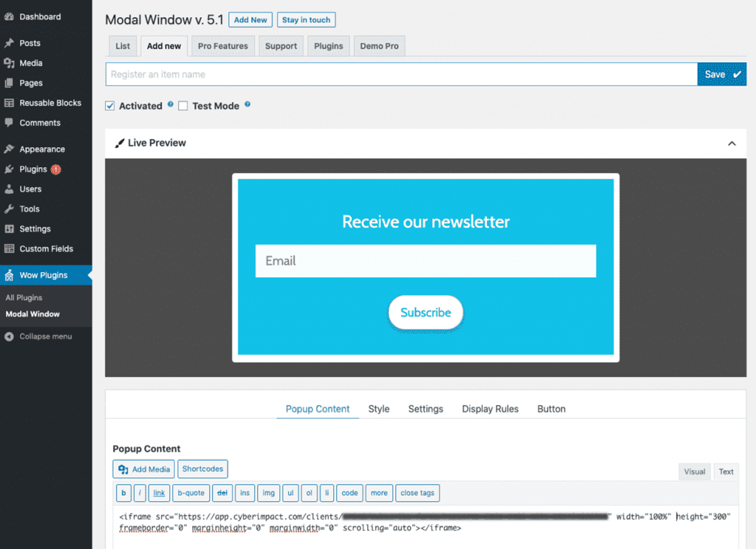Click the Email field in preview

point(426,261)
